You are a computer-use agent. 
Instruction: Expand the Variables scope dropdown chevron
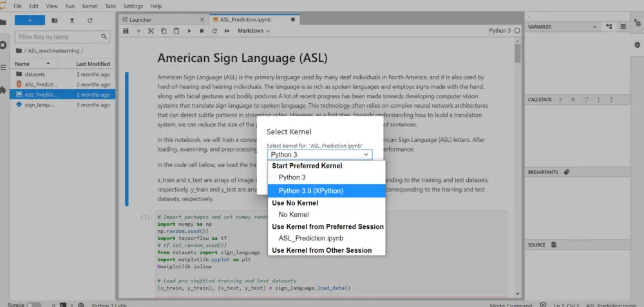pyautogui.click(x=595, y=26)
